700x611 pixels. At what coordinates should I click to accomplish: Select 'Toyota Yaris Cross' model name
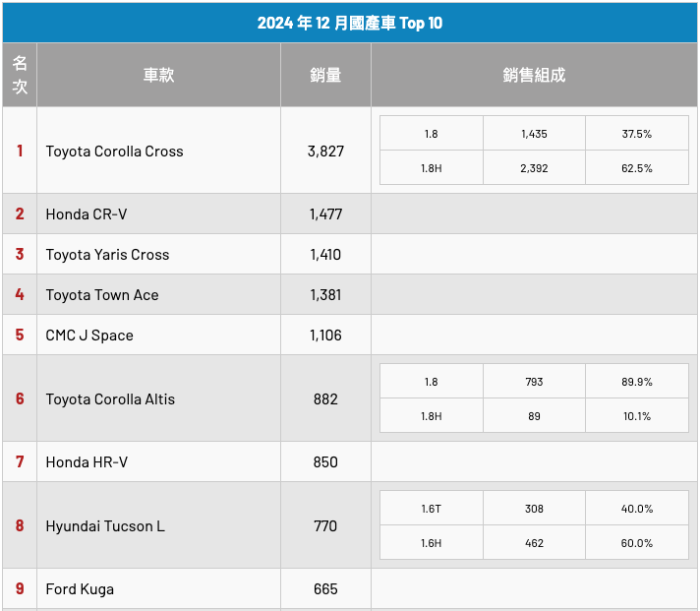click(107, 254)
